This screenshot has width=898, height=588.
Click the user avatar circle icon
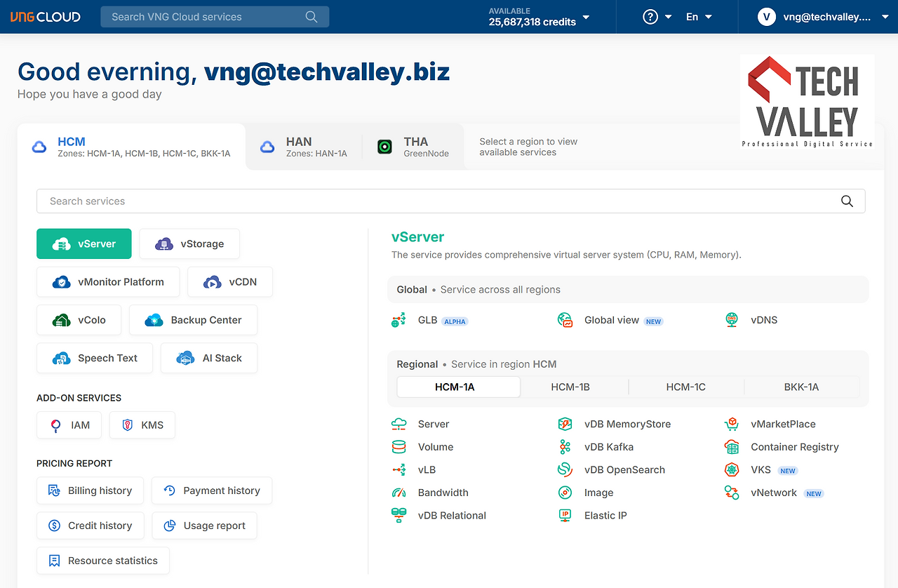[x=766, y=17]
